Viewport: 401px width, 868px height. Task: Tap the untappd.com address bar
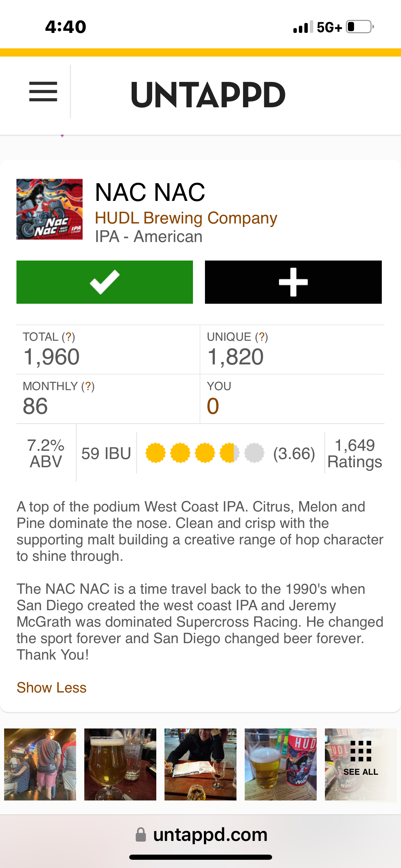pos(210,835)
